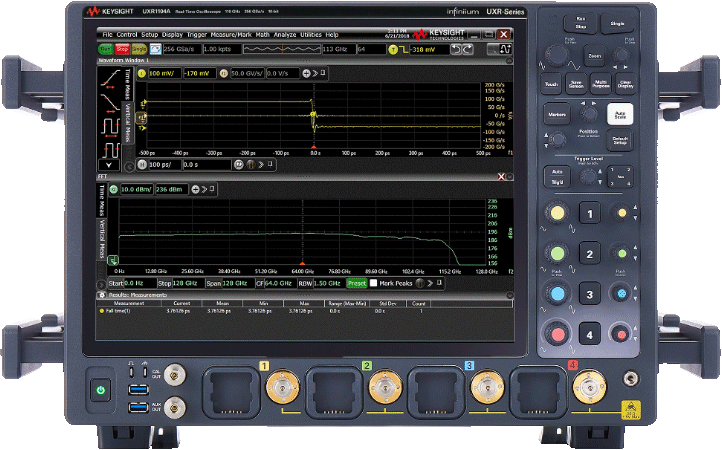Click the Run Stop hardware button

581,23
